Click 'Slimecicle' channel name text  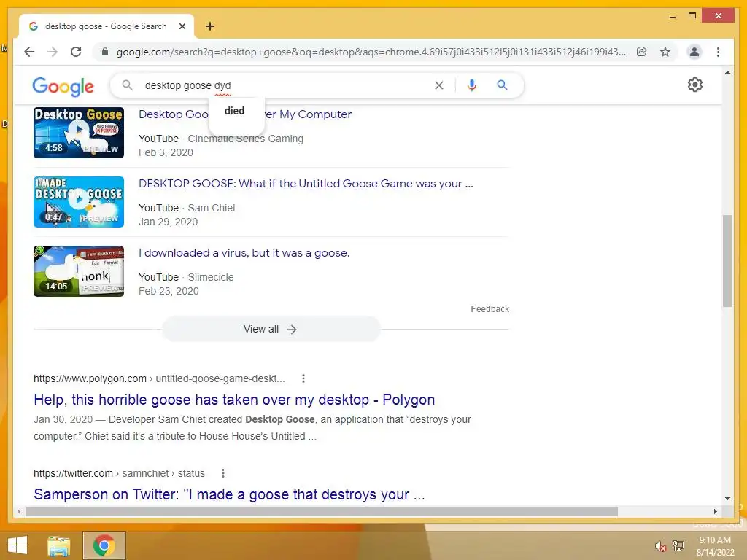click(211, 277)
